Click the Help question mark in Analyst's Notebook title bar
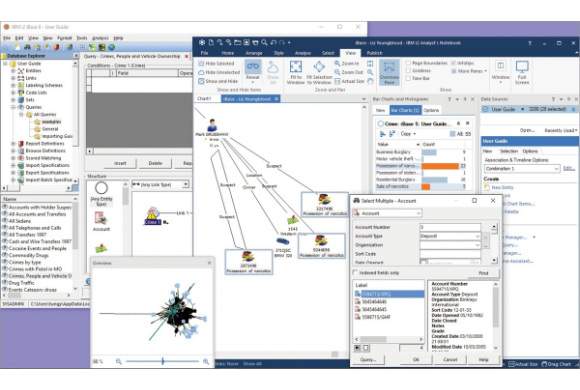The image size is (580, 390). (x=530, y=43)
